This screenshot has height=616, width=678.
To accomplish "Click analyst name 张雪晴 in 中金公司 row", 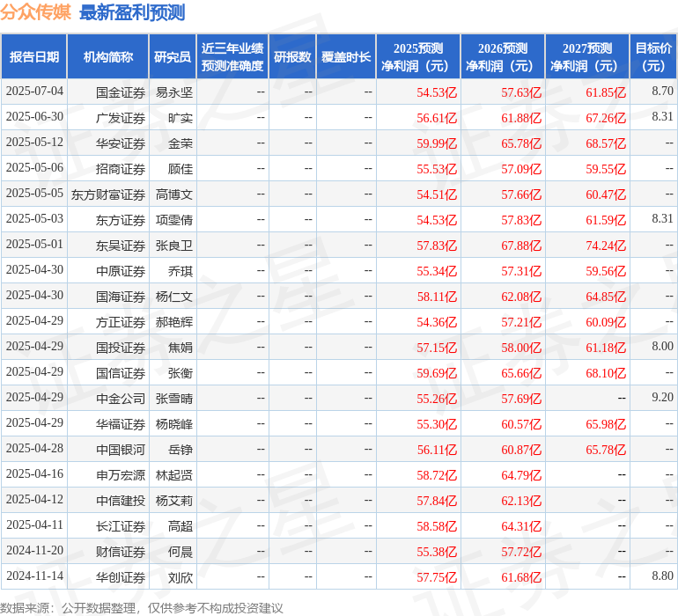I will (x=174, y=399).
